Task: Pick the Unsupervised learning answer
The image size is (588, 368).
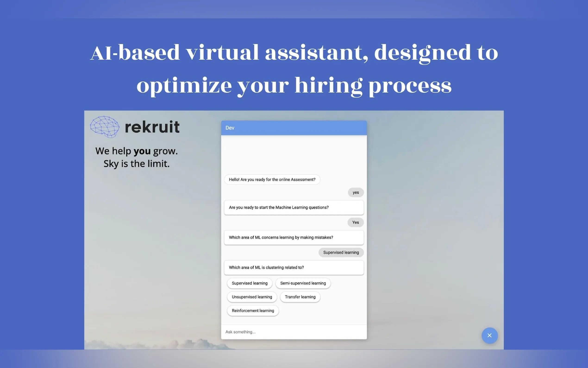Action: pos(252,297)
